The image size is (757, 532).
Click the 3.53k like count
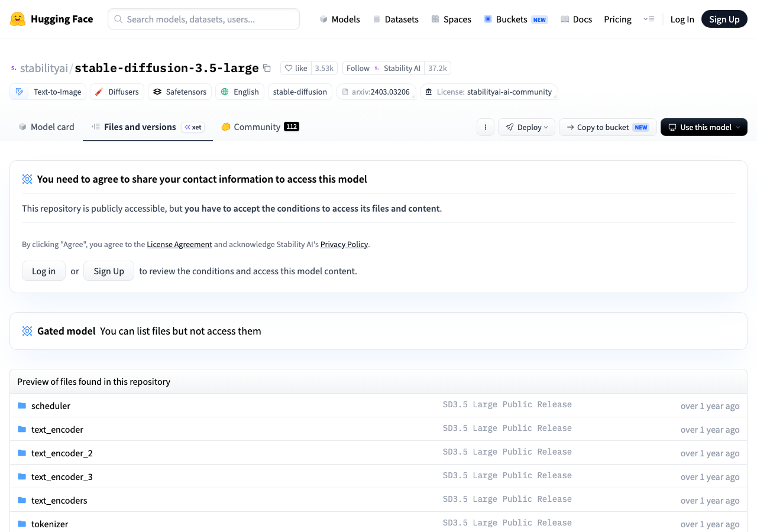click(x=324, y=68)
